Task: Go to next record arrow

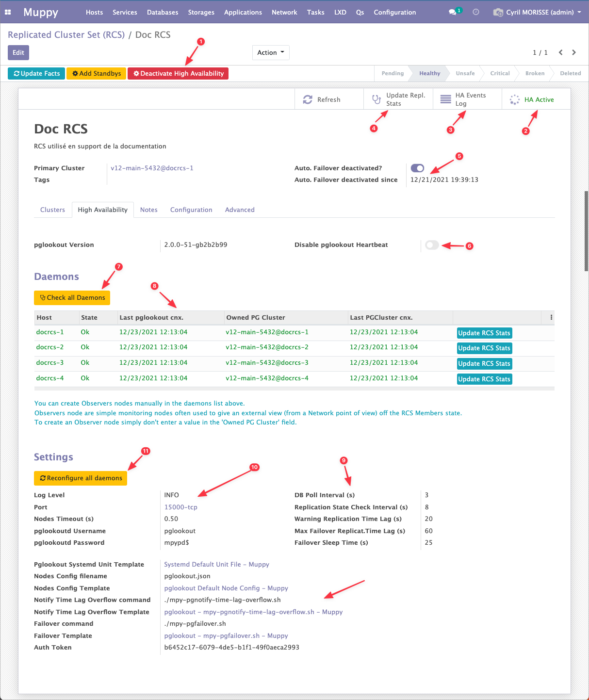Action: point(574,52)
